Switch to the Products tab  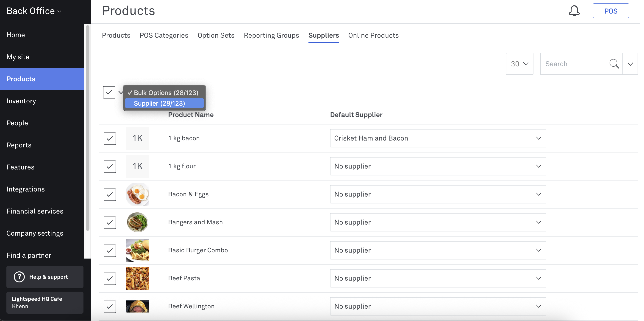(116, 35)
